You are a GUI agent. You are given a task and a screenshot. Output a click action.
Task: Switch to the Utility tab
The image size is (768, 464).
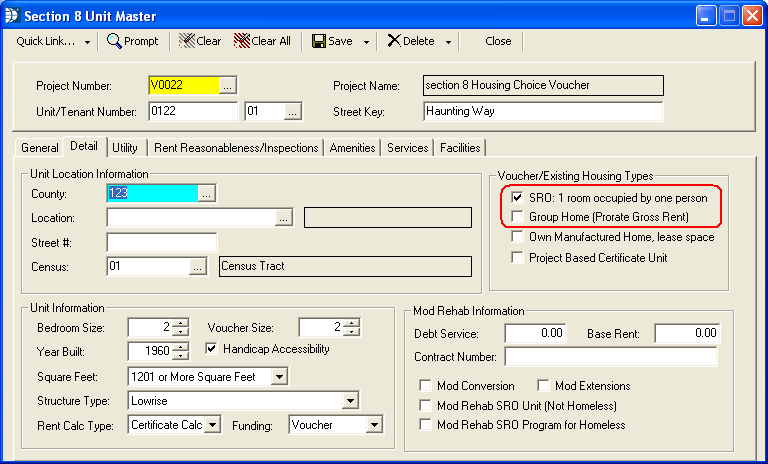pos(125,148)
